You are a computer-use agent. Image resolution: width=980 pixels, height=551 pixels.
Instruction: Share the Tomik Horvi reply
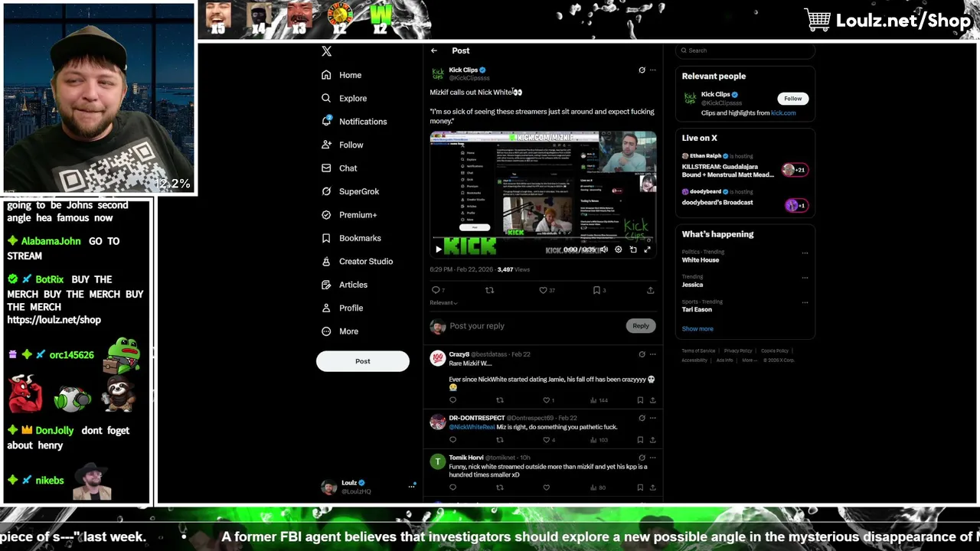pyautogui.click(x=652, y=487)
